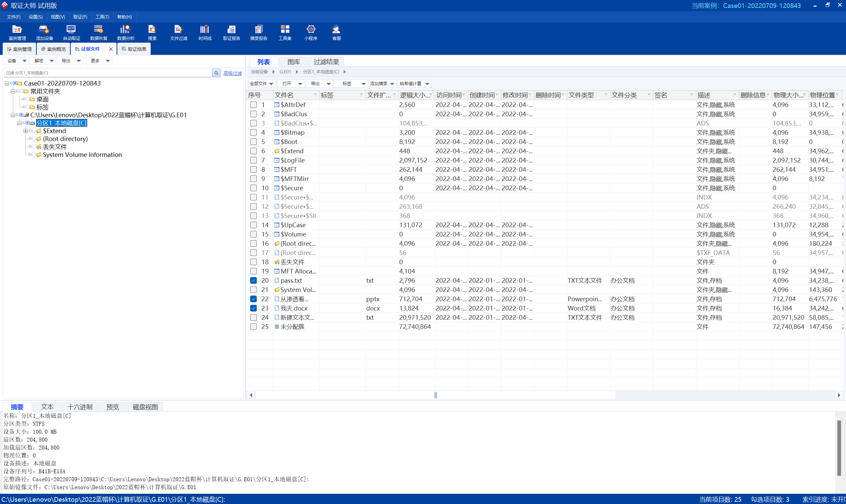Click the 未分配簇 row icon

[x=277, y=327]
